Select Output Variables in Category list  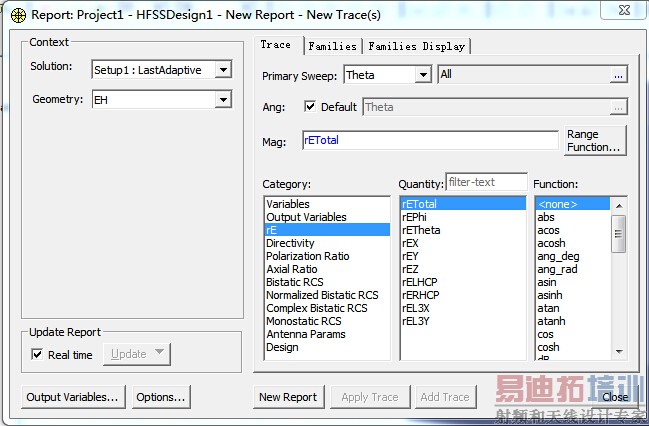click(x=327, y=217)
